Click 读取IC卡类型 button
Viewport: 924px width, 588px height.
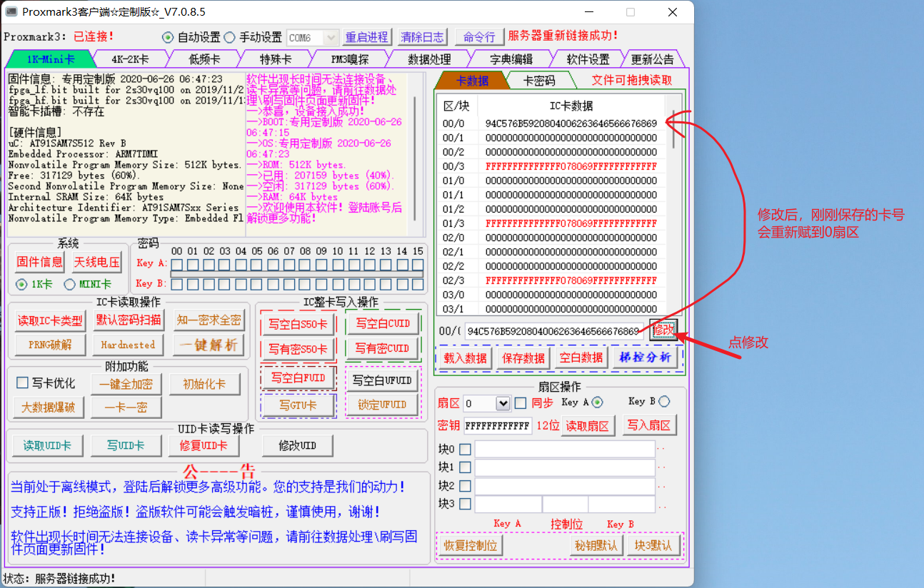point(50,320)
